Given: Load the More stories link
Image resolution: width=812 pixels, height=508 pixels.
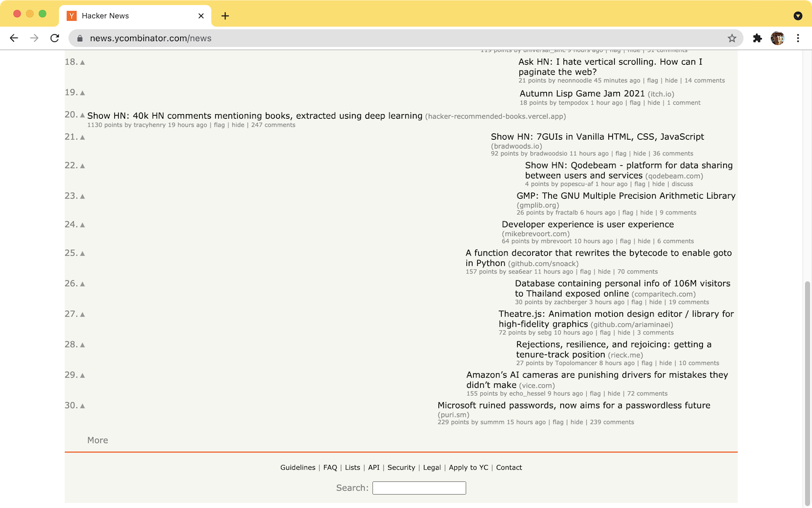Looking at the screenshot, I should pyautogui.click(x=98, y=440).
